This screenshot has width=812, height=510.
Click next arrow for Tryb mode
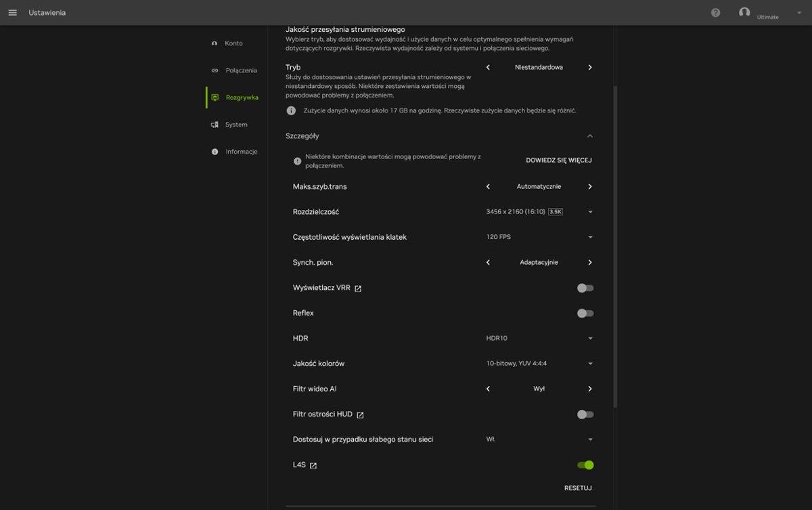pos(589,68)
